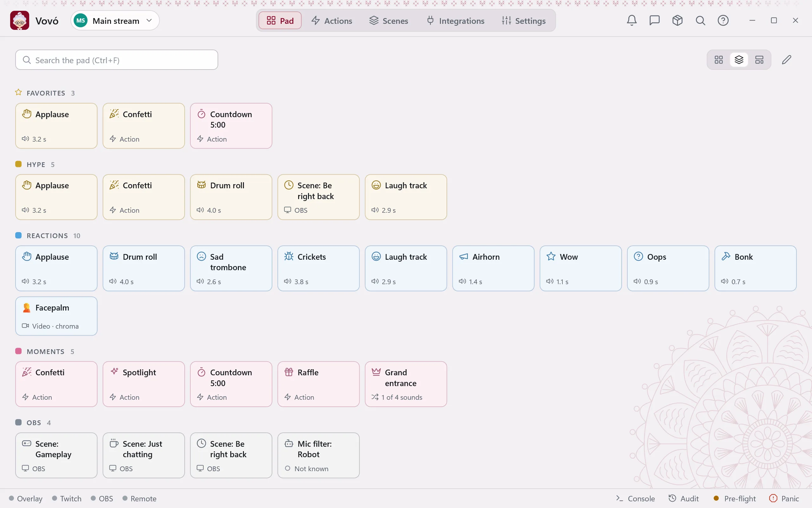
Task: Switch to grid view layout
Action: click(718, 60)
